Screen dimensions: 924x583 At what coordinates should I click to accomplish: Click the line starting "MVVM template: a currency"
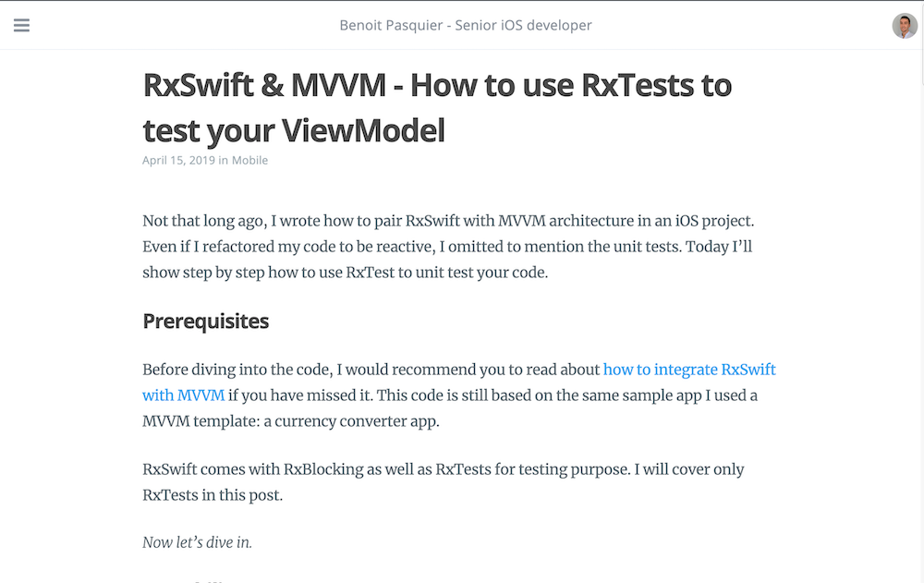pos(290,421)
